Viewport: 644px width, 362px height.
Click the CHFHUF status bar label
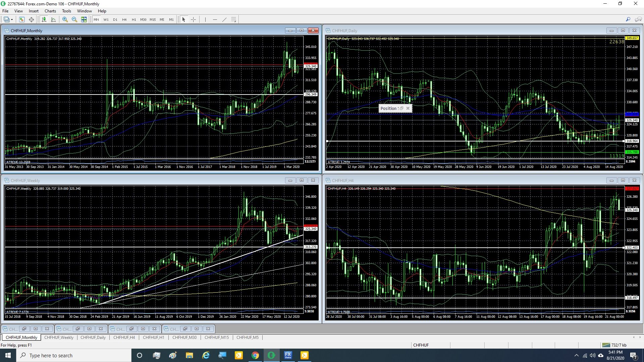tap(421, 345)
